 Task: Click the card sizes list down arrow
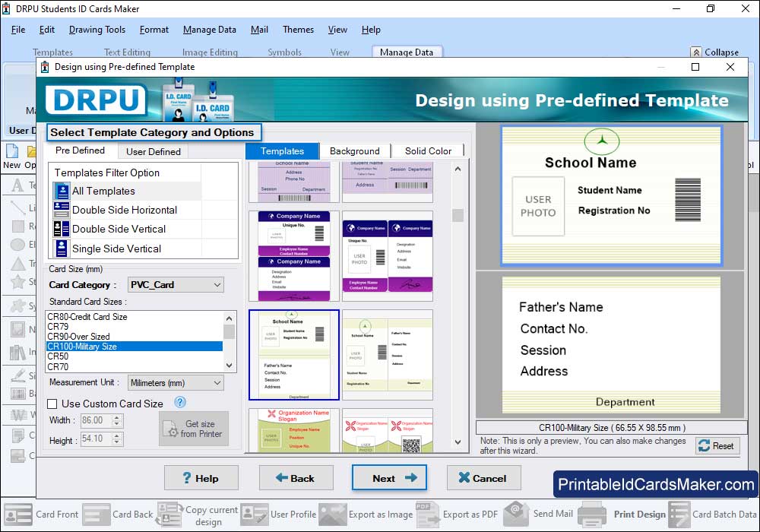coord(230,366)
